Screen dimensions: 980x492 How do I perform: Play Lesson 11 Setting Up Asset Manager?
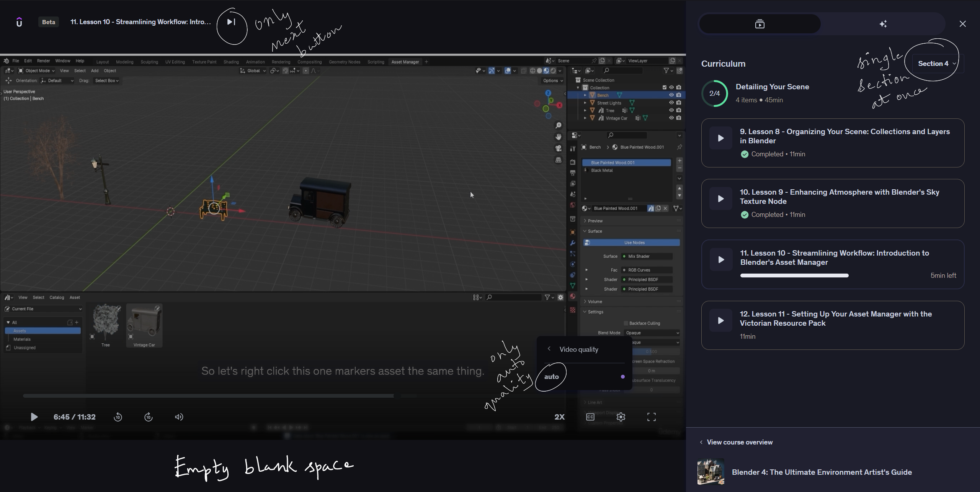point(720,320)
